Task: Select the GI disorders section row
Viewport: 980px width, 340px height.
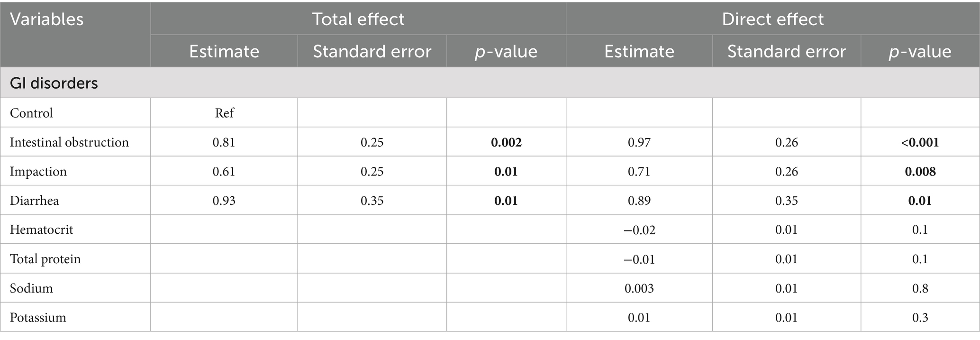Action: click(x=54, y=83)
